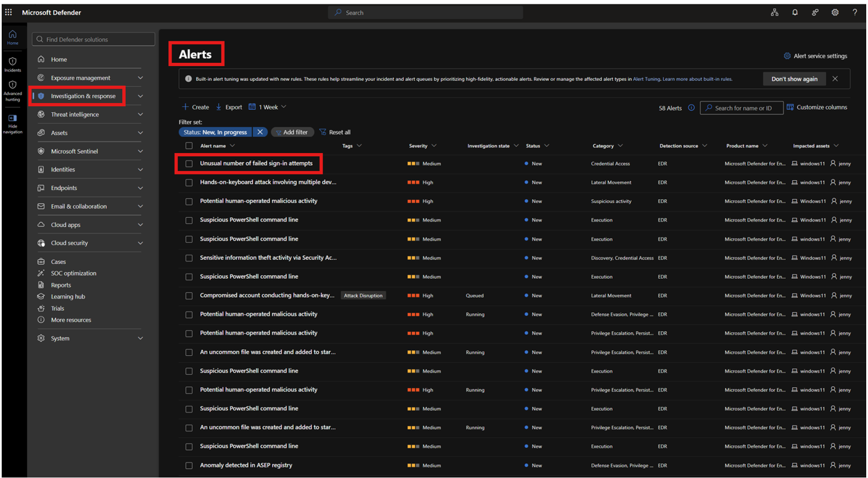Open the Investigation state column dropdown
This screenshot has width=868, height=478.
click(x=516, y=146)
